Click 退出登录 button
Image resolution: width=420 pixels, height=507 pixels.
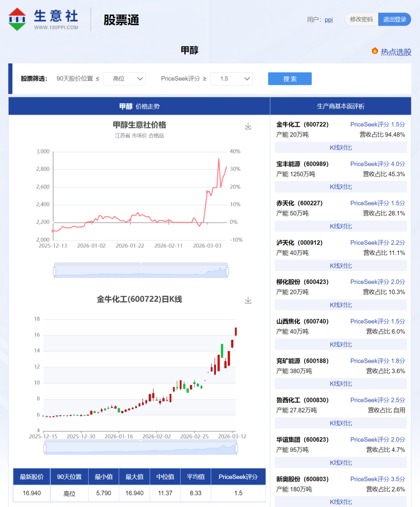pos(394,19)
